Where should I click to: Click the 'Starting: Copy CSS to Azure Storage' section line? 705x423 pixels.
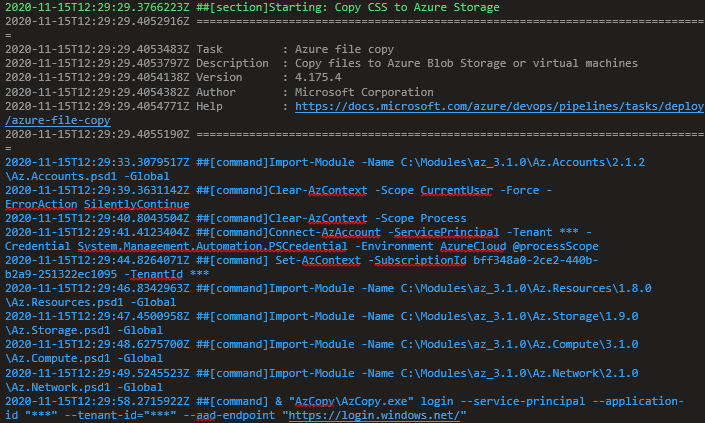point(252,8)
